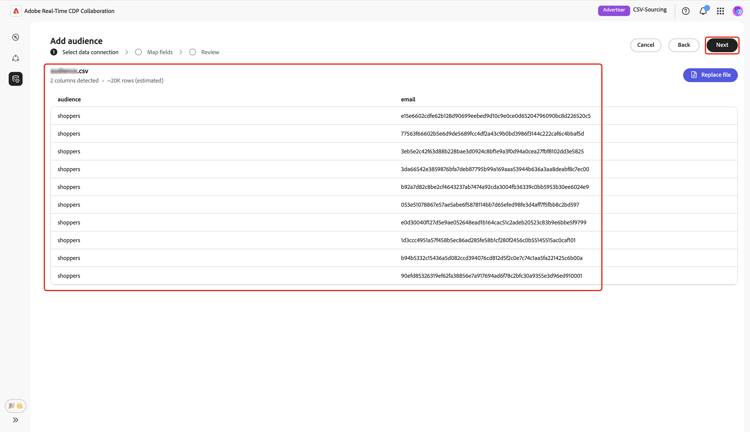This screenshot has height=432, width=750.
Task: Click the email hash starting b92a7d82
Action: (495, 187)
